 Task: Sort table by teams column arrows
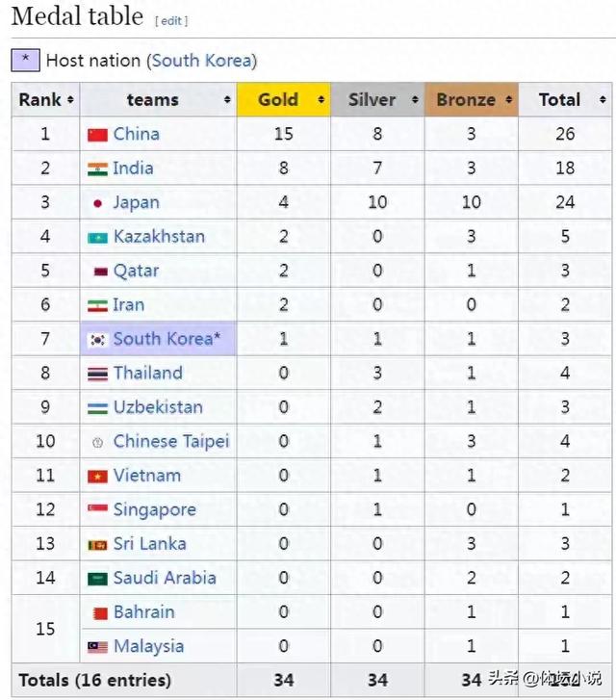(227, 100)
